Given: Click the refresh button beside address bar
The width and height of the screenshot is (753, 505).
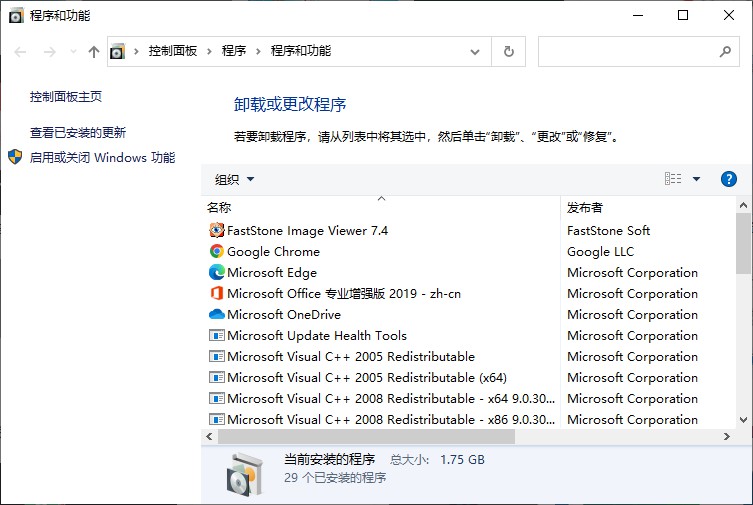Looking at the screenshot, I should [x=509, y=51].
